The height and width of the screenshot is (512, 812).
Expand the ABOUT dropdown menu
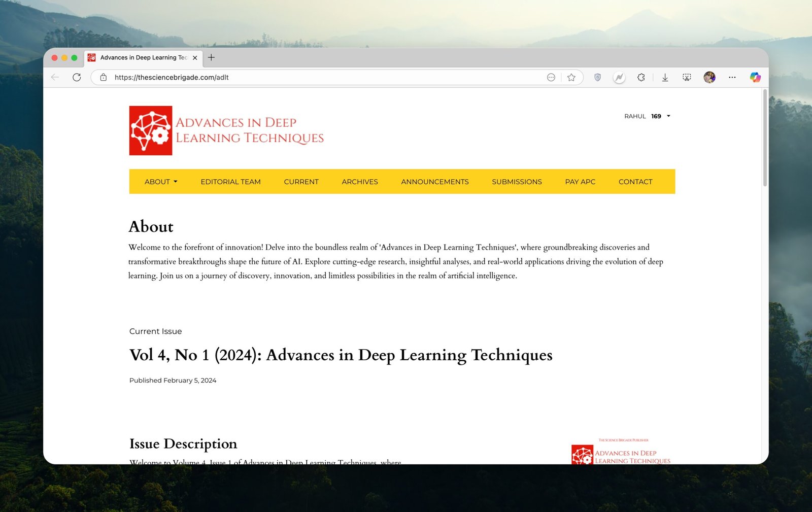(x=160, y=182)
